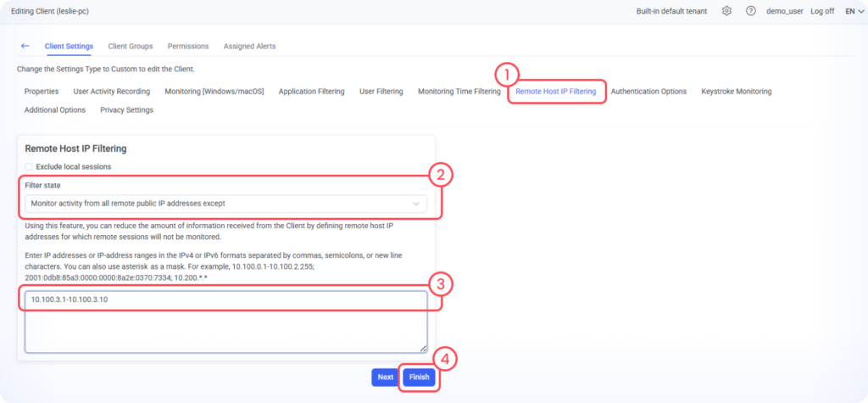The height and width of the screenshot is (403, 868).
Task: Open the Keystroke Monitoring tab
Action: pyautogui.click(x=736, y=92)
